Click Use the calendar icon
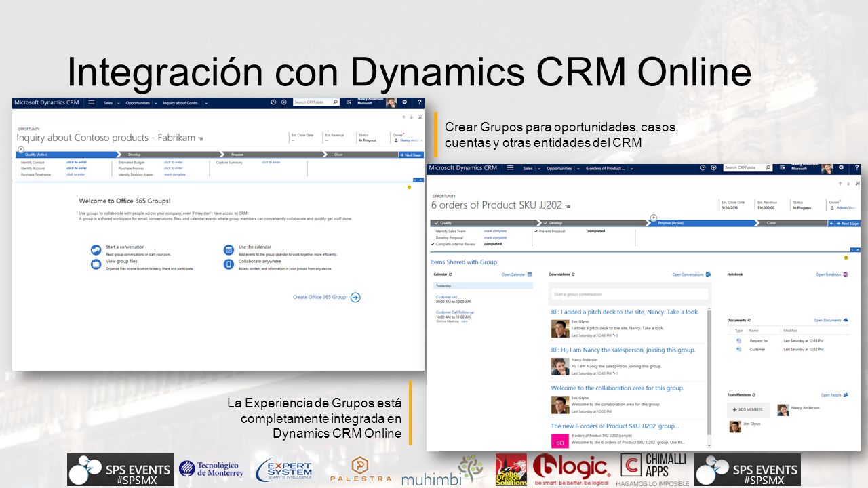Image resolution: width=868 pixels, height=488 pixels. point(229,250)
